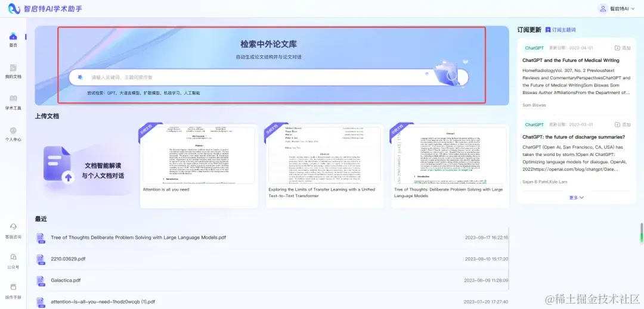Click suggested search term GPT

click(x=112, y=93)
